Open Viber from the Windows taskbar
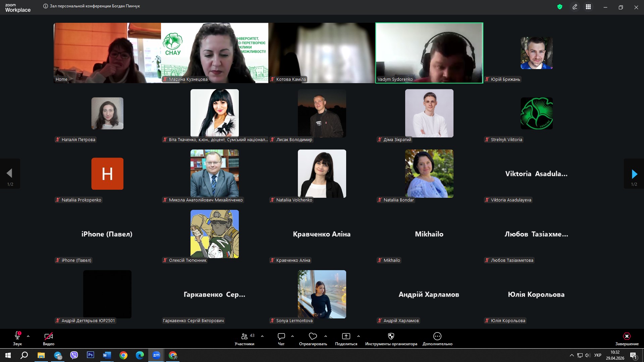The height and width of the screenshot is (362, 644). (74, 355)
